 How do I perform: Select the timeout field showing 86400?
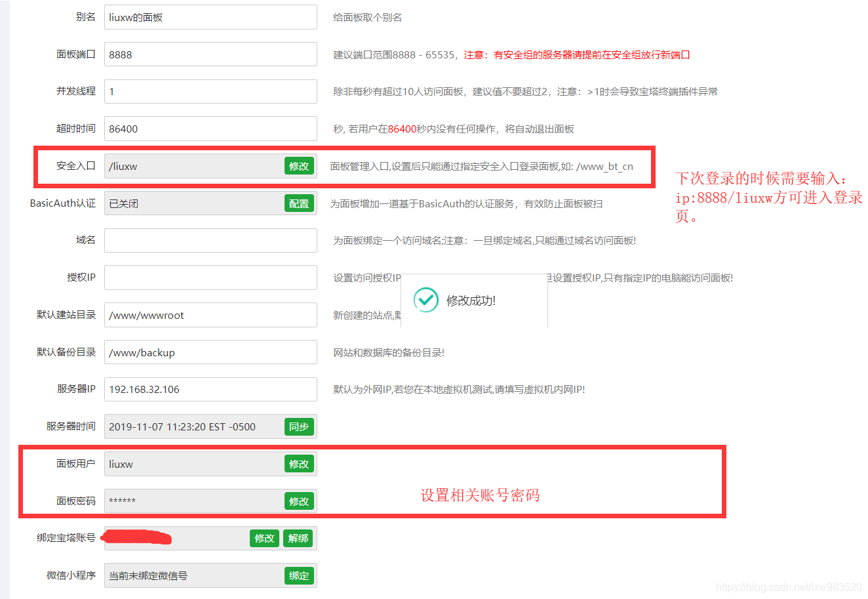pyautogui.click(x=210, y=129)
